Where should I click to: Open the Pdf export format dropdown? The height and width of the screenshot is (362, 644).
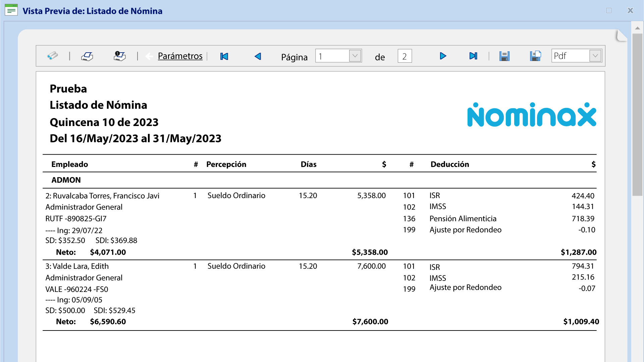[x=595, y=56]
